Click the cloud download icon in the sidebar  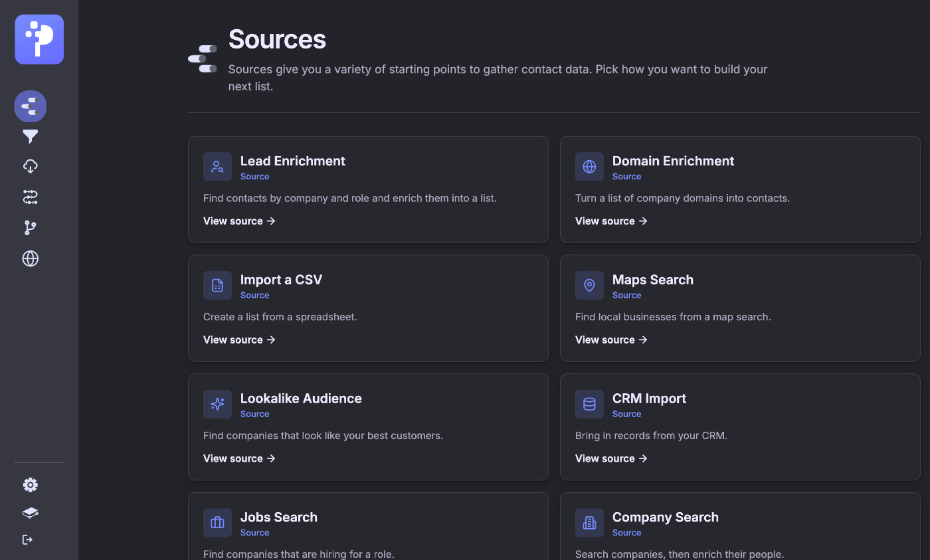click(31, 166)
